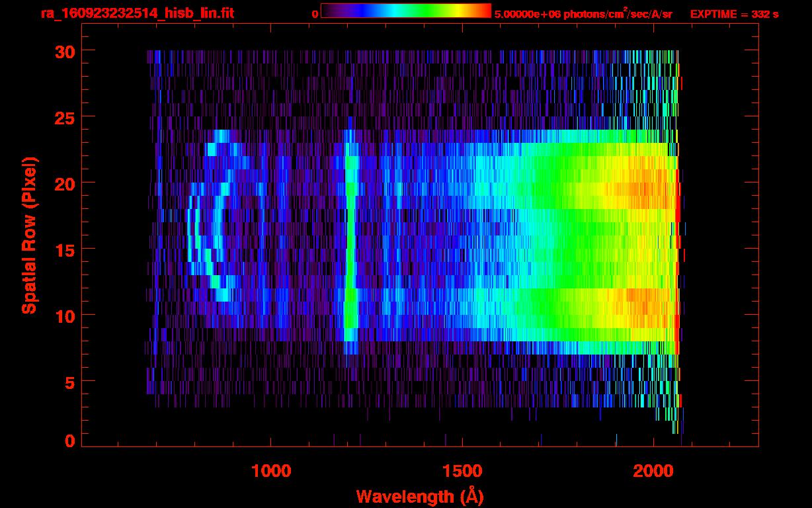Click the 1000 wavelength tick label
The height and width of the screenshot is (508, 812).
(271, 471)
